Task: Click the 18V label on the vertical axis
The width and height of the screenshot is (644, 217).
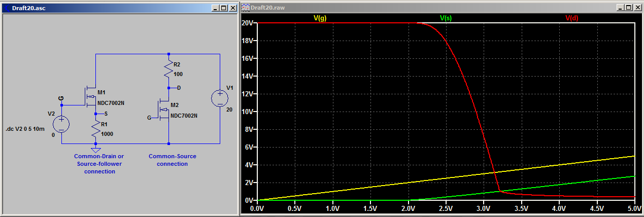Action: (248, 41)
